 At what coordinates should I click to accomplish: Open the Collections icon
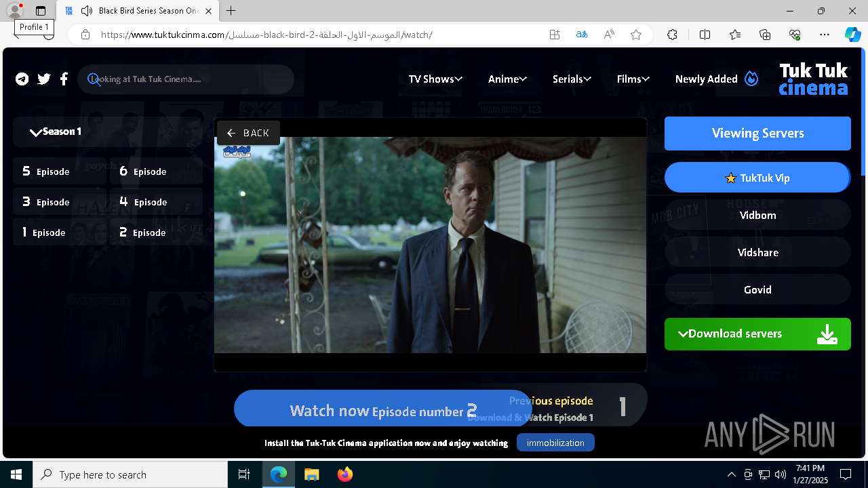[765, 35]
